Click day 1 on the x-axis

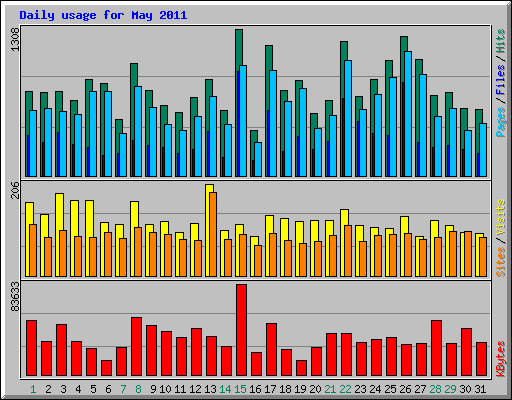pos(33,389)
